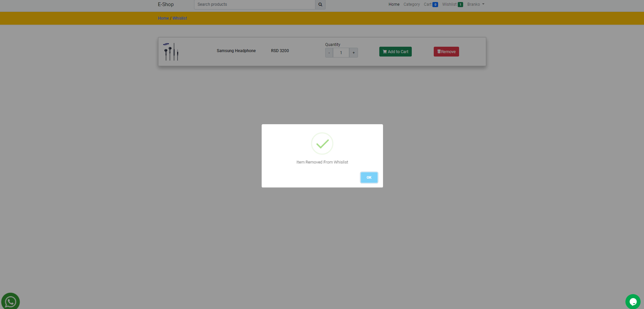Decrease quantity with the minus stepper
644x309 pixels.
tap(329, 52)
